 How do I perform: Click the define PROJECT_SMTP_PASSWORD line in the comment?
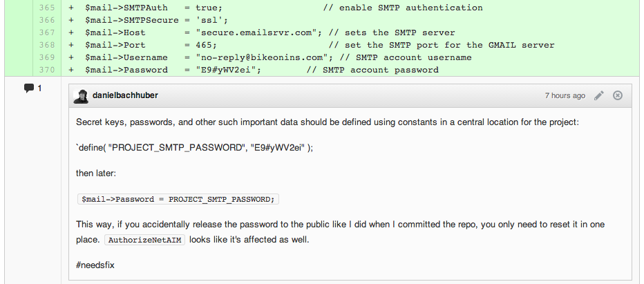(x=194, y=148)
